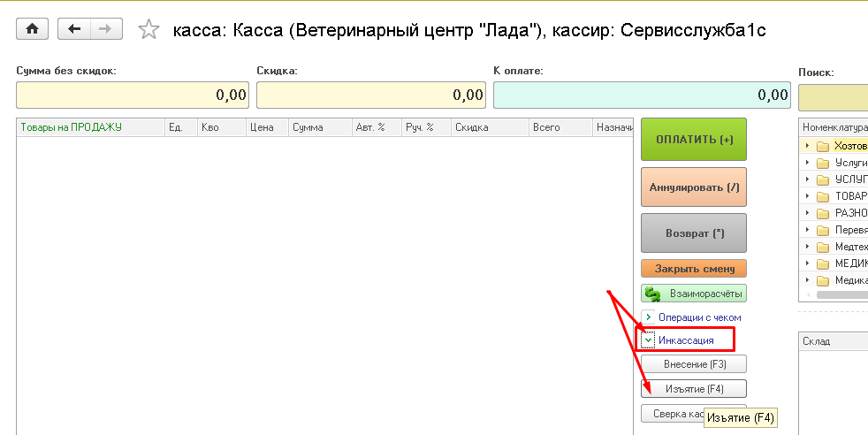Click the Цена column header

coord(263,127)
